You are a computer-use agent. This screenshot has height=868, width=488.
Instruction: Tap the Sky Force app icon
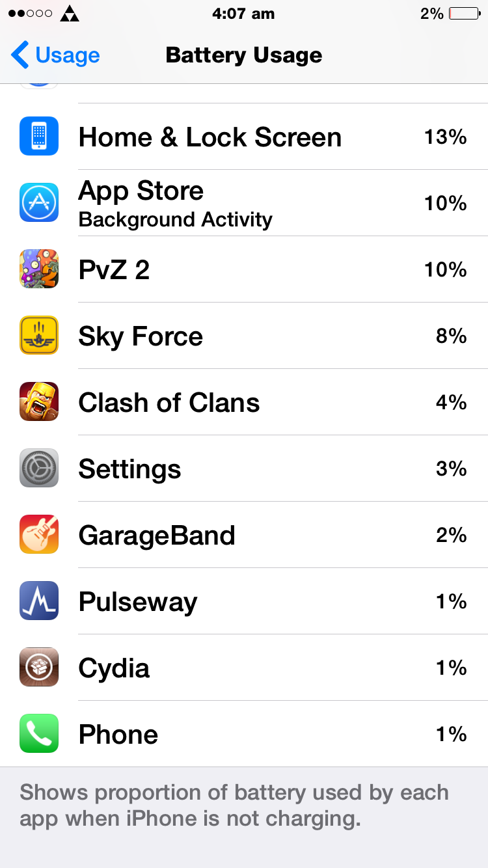pos(39,335)
